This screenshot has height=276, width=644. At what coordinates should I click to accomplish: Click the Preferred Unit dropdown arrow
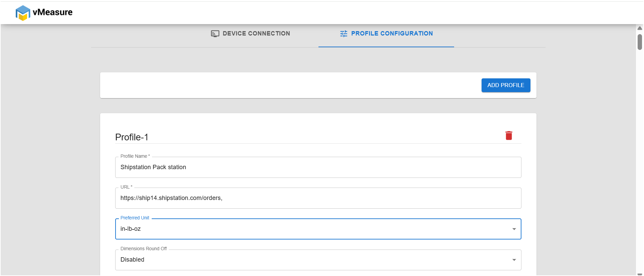[x=514, y=229]
